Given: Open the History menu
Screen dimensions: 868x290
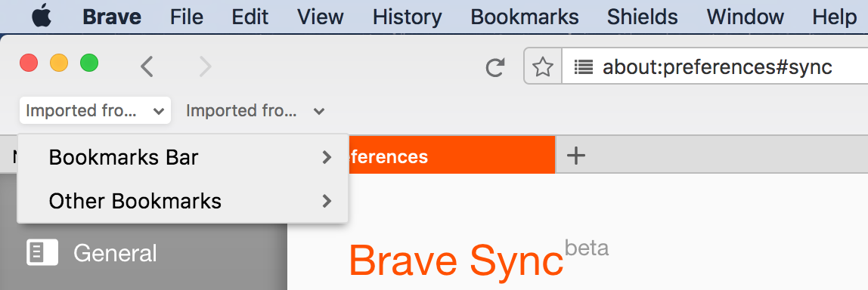Looking at the screenshot, I should pyautogui.click(x=407, y=17).
